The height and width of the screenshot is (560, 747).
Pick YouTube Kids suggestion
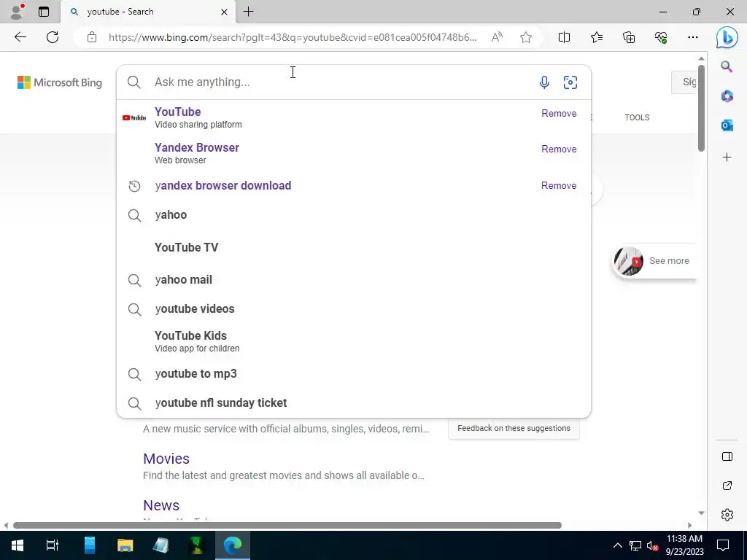[354, 341]
